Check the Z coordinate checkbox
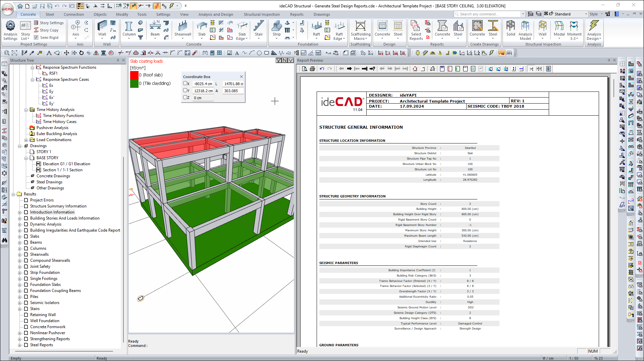 point(185,98)
